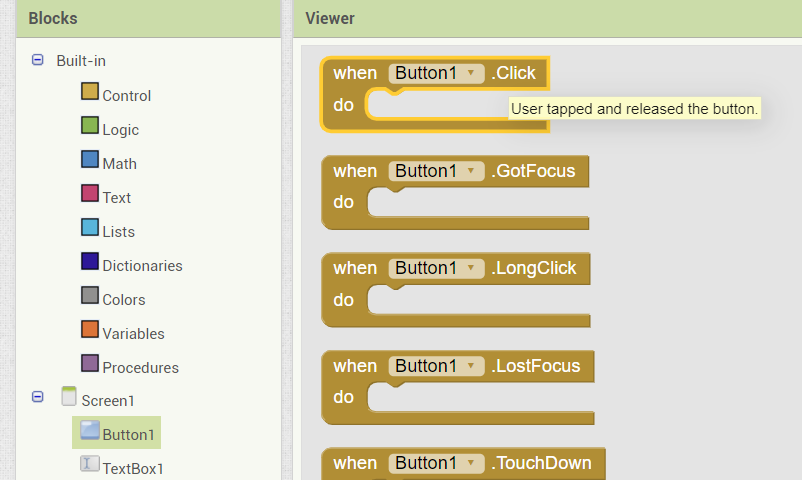The width and height of the screenshot is (802, 480).
Task: Select the Variables blocks icon
Action: 90,330
